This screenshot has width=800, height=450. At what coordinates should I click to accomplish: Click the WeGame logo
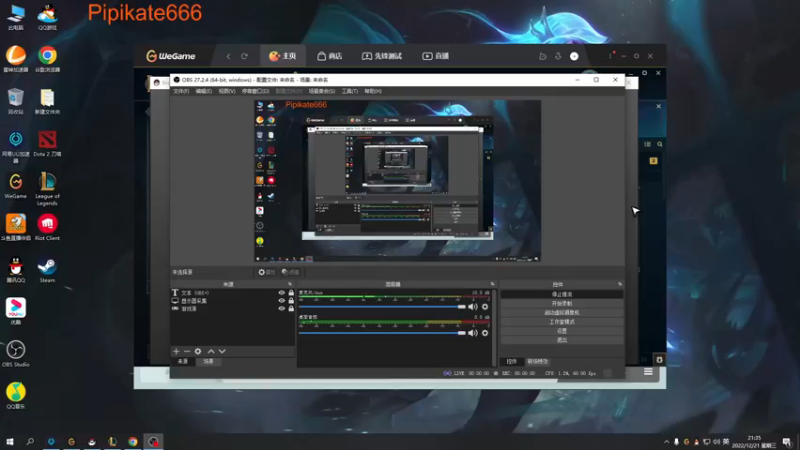[x=171, y=56]
